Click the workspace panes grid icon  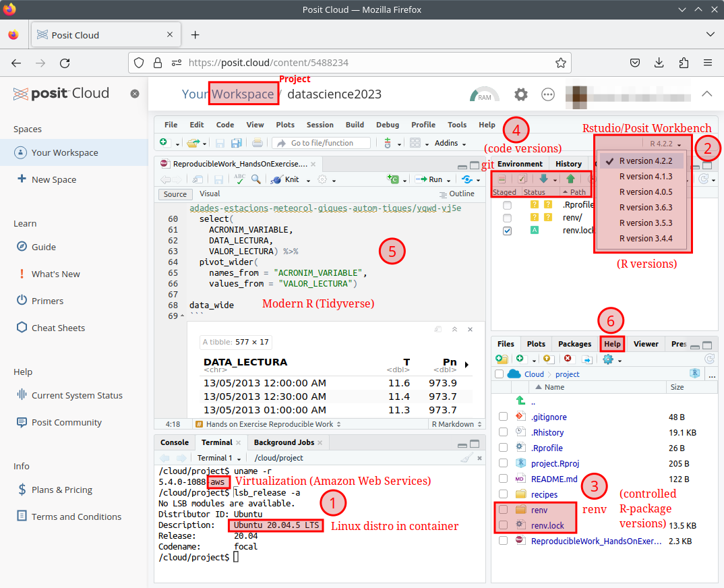coord(415,143)
